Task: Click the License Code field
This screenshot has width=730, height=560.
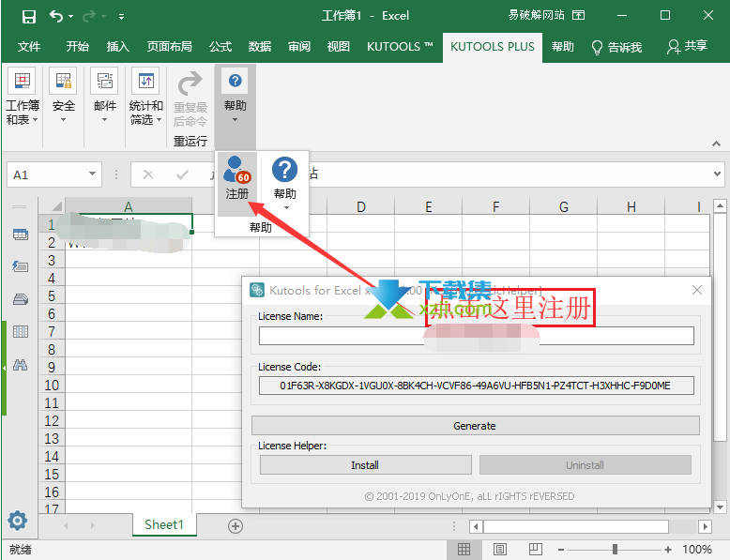Action: point(477,386)
